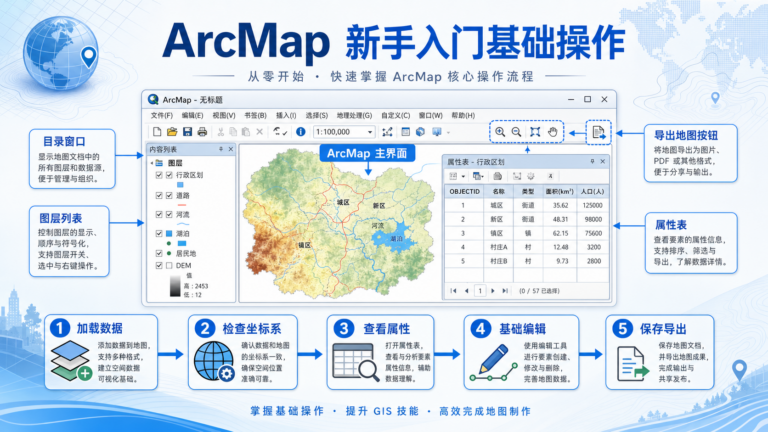Click the gear icon in attribute table toolbar
768x432 pixels.
(x=531, y=176)
